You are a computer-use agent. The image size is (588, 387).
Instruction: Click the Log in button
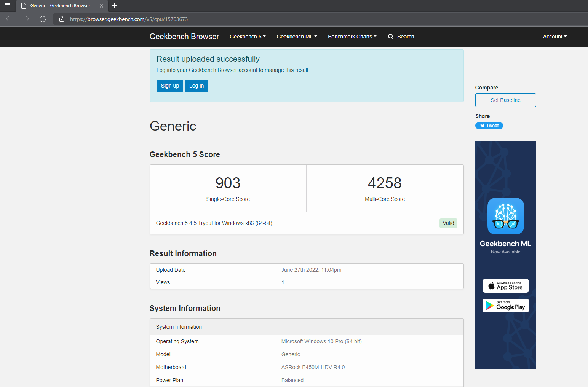[197, 86]
